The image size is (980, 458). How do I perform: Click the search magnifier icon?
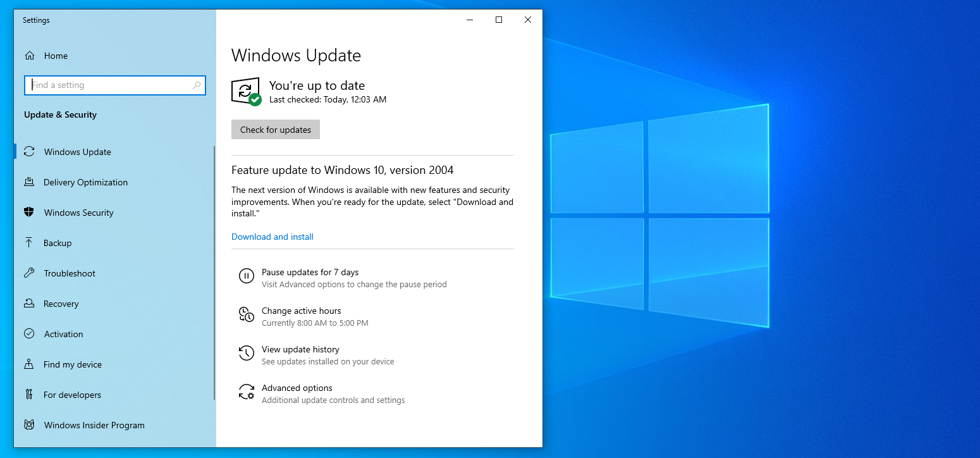click(x=197, y=85)
